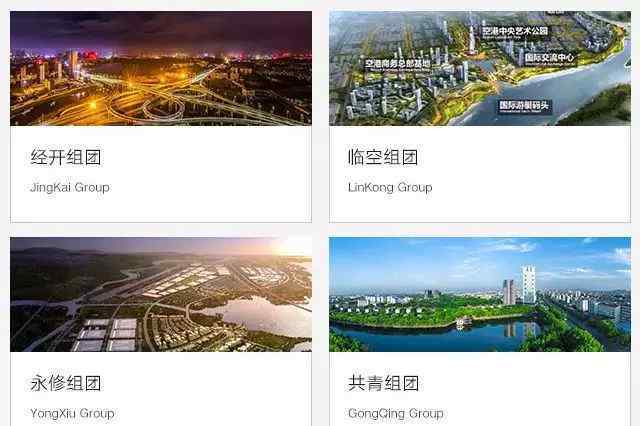This screenshot has width=640, height=426.
Task: Click the 永修组团 title
Action: point(65,383)
